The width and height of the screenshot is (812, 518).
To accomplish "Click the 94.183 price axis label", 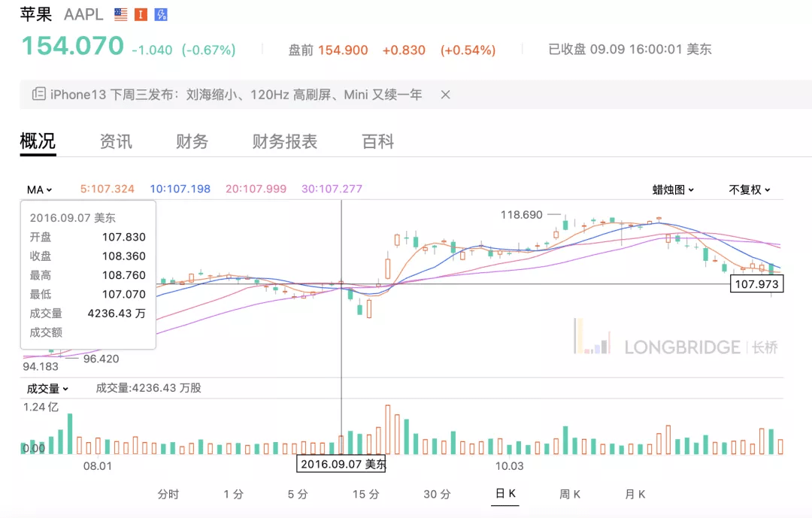I will tap(41, 367).
